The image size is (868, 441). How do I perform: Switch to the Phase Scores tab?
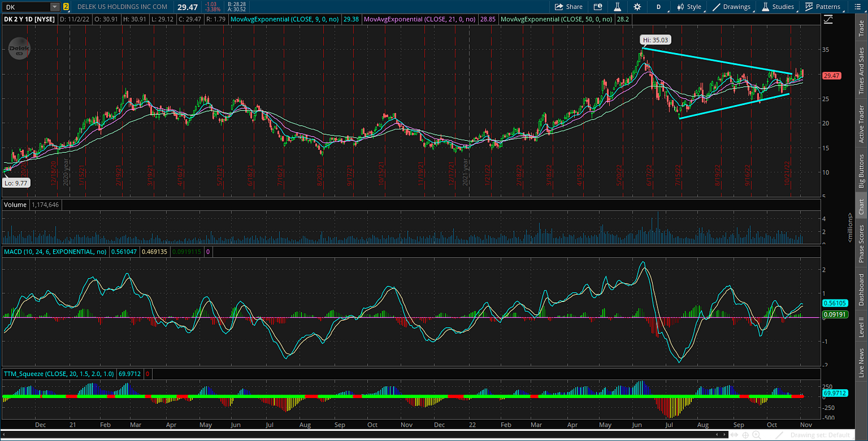[861, 244]
